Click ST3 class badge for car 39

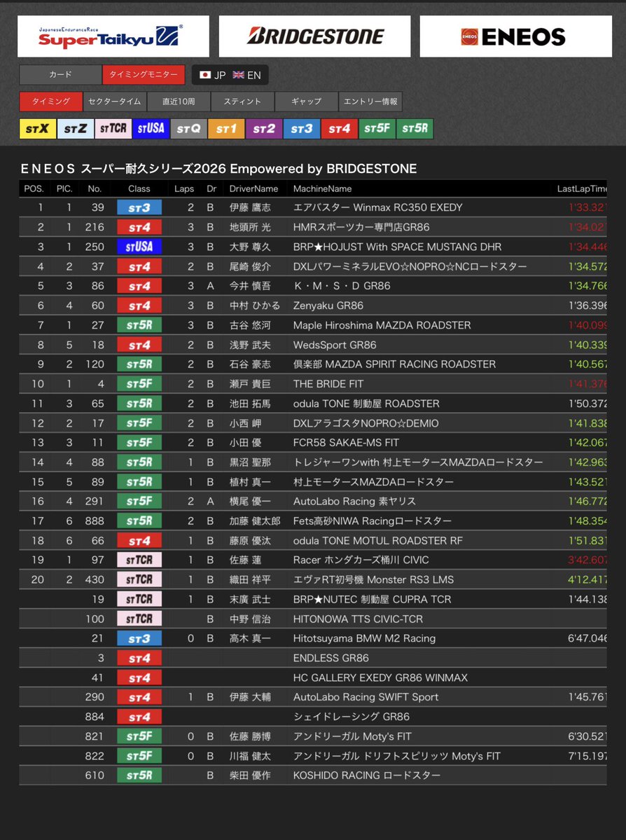tap(139, 208)
